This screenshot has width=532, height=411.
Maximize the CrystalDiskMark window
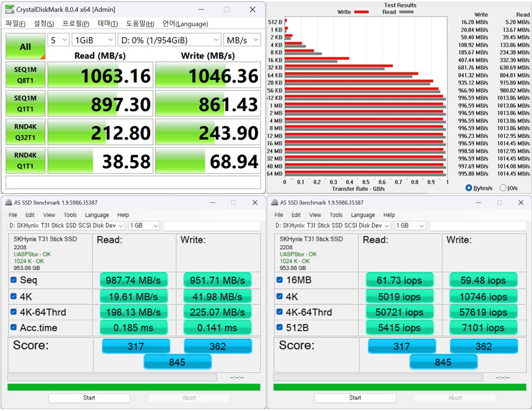(x=226, y=9)
